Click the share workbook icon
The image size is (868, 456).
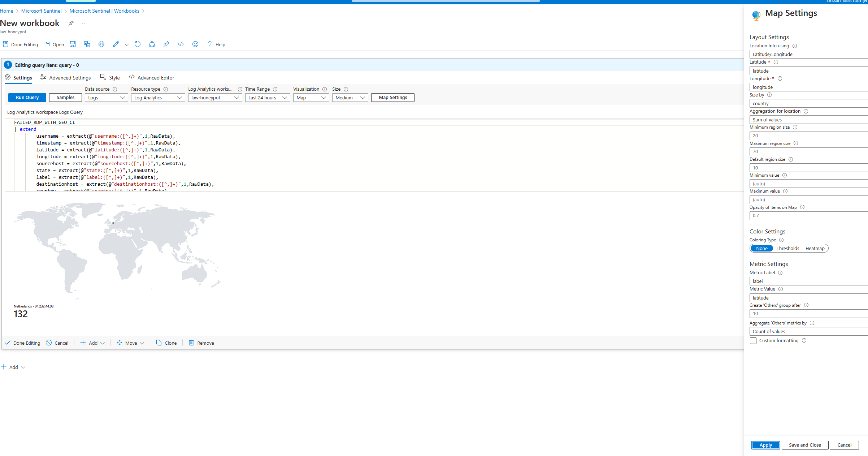(152, 44)
